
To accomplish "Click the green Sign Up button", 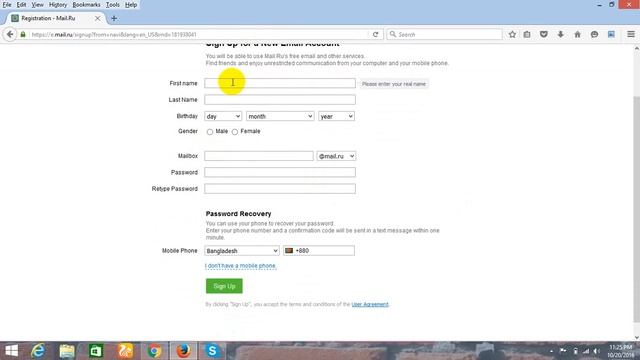I will (224, 286).
